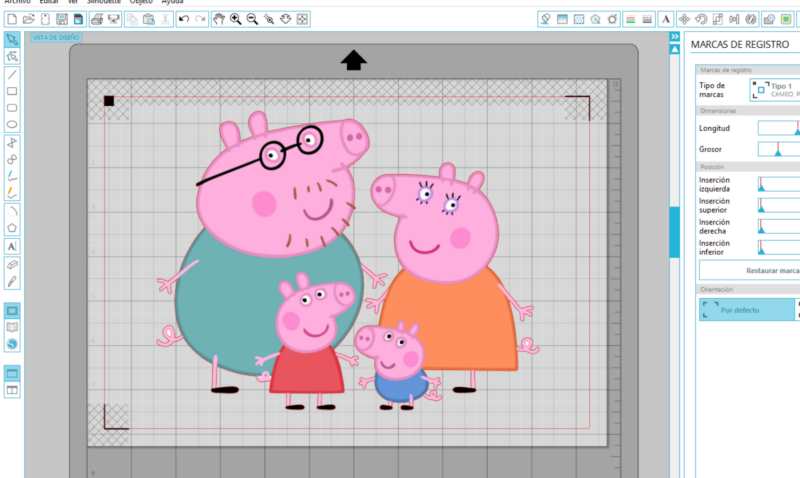Switch to split library and design view
This screenshot has height=478, width=800.
(x=12, y=391)
